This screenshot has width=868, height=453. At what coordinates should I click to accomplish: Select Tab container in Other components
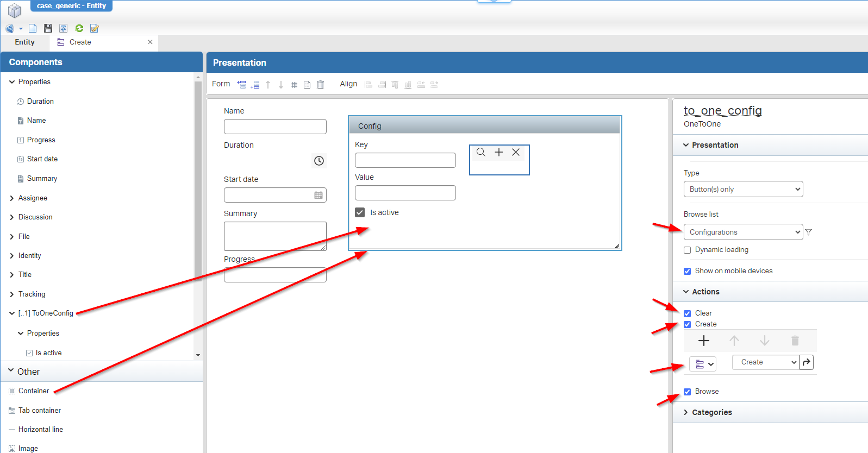pos(39,410)
